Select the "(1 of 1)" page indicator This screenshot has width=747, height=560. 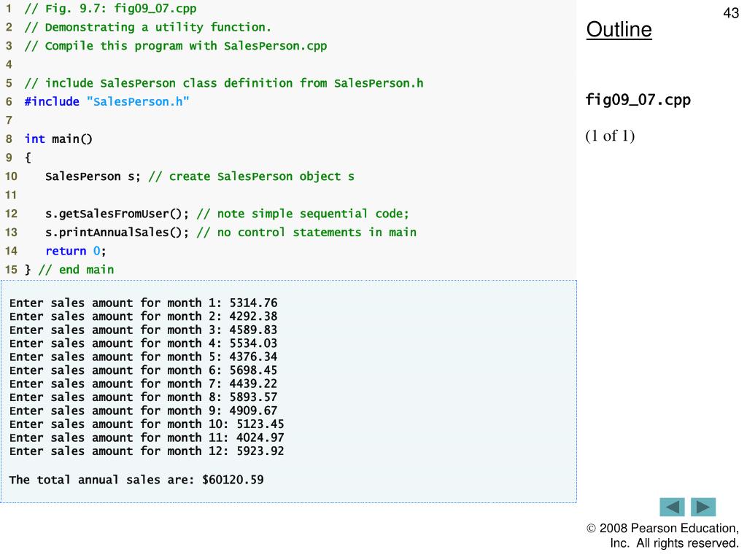[610, 136]
